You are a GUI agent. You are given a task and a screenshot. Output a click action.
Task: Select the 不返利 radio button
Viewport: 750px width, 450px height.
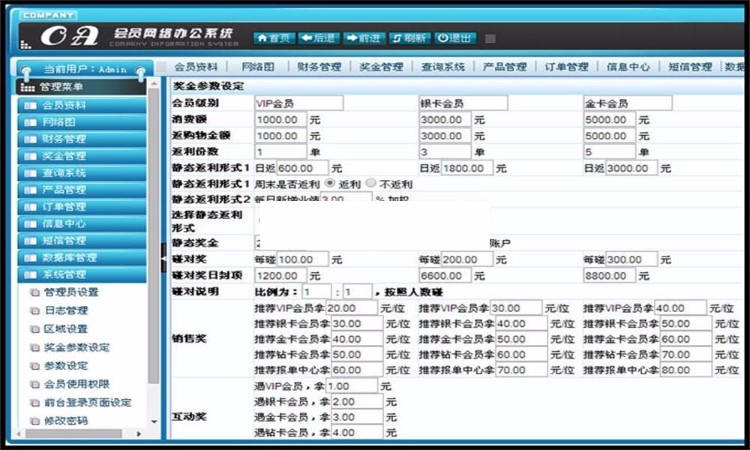pos(371,183)
